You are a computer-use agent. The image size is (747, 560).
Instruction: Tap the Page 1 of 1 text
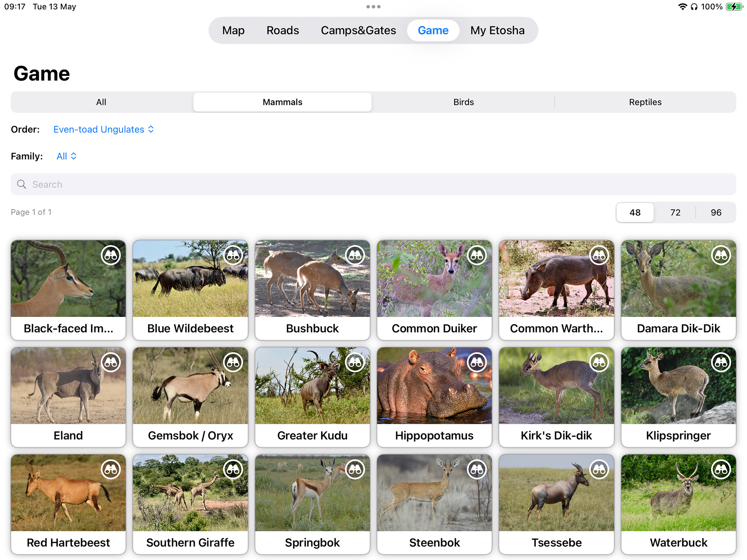[31, 212]
